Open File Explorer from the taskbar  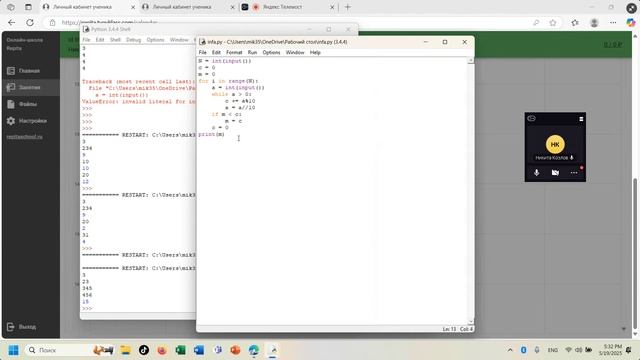[x=125, y=350]
